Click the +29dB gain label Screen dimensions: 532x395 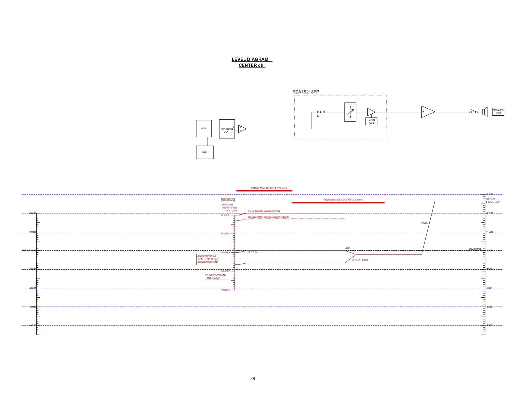tap(424, 223)
